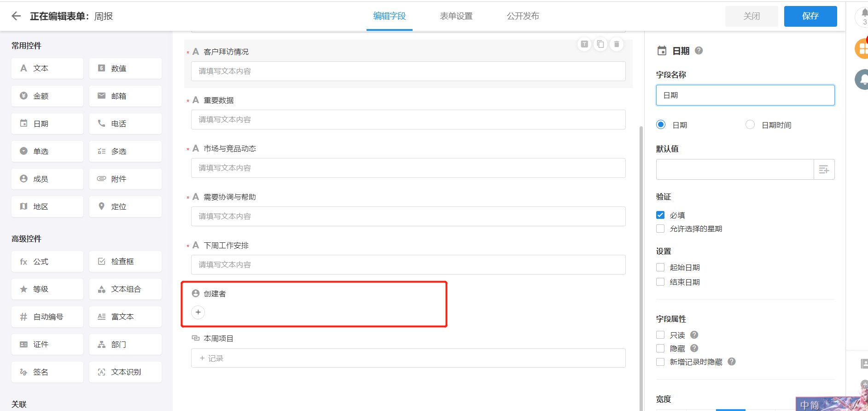Image resolution: width=868 pixels, height=411 pixels.
Task: Add a 文本识别 OCR control
Action: [x=125, y=372]
